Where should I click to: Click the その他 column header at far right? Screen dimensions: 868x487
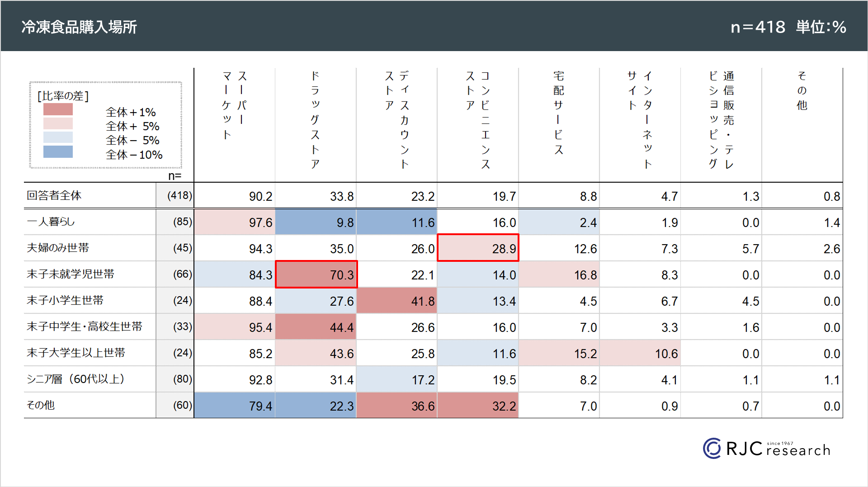[x=802, y=90]
